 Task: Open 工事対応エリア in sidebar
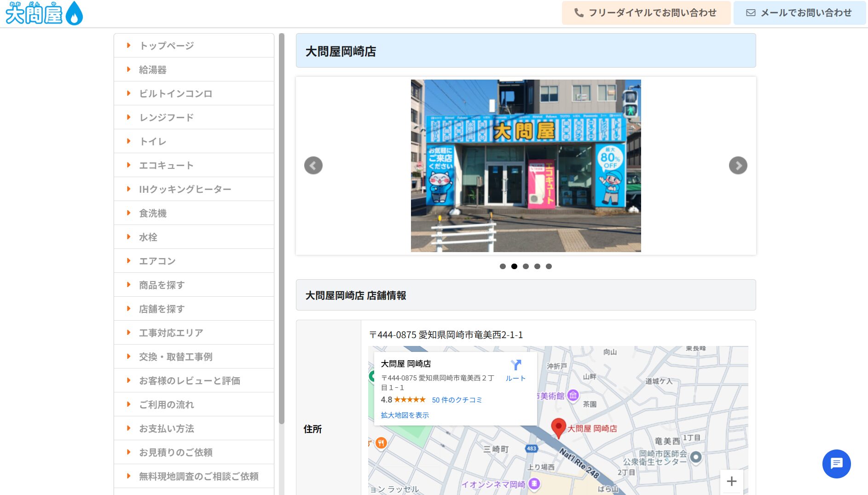point(194,333)
